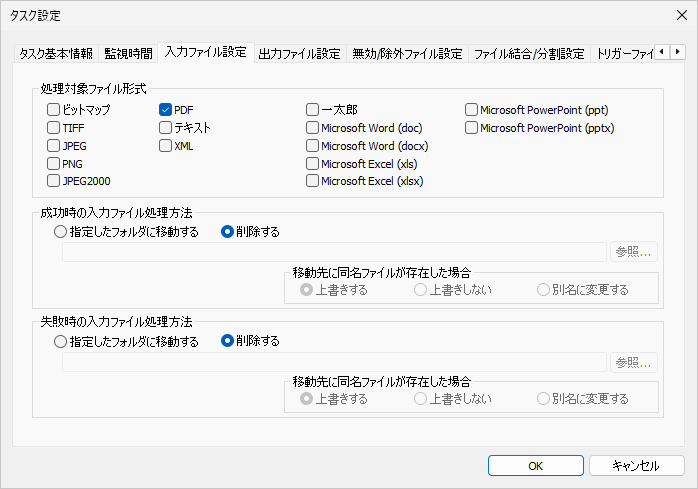This screenshot has height=489, width=698.
Task: Close the タスク設定 dialog
Action: pos(680,14)
